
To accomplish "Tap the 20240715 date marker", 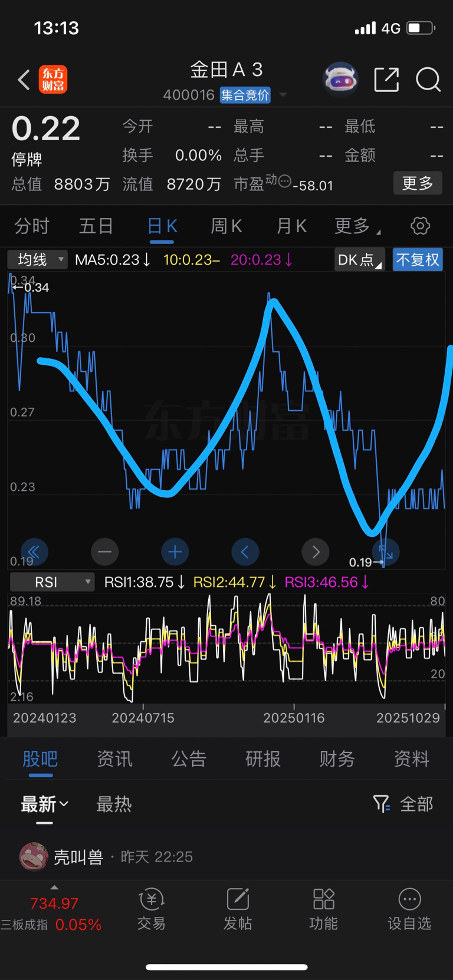I will click(x=143, y=718).
